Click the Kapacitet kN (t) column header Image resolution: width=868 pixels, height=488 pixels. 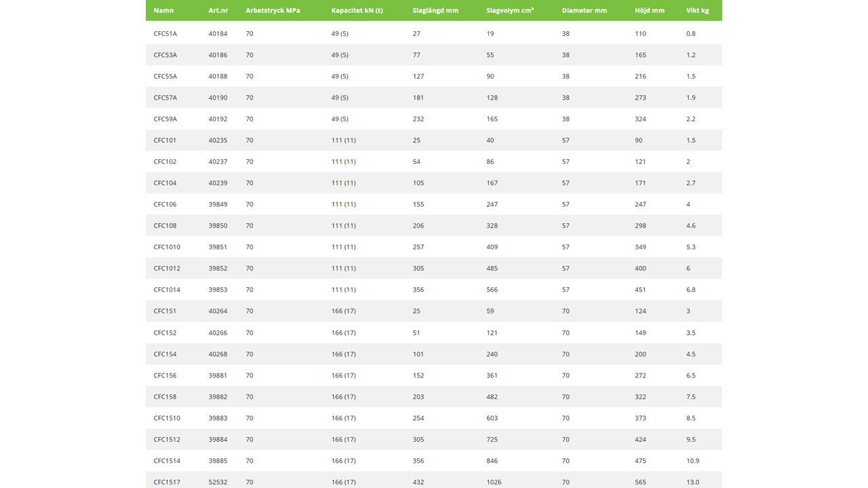tap(357, 11)
